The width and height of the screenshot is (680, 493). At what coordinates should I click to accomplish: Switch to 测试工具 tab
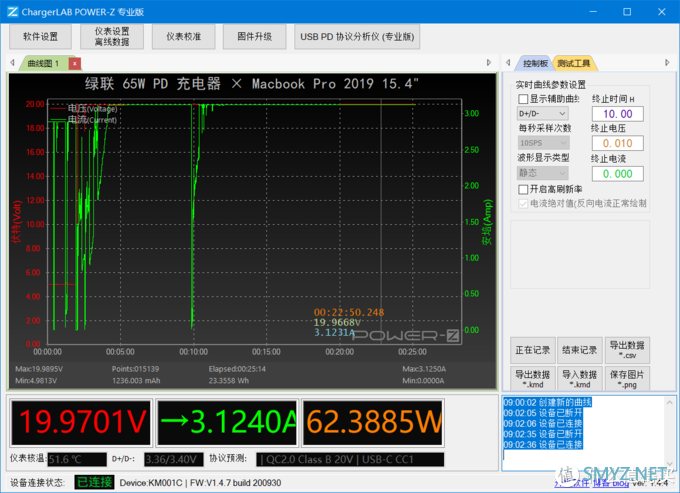pyautogui.click(x=573, y=64)
